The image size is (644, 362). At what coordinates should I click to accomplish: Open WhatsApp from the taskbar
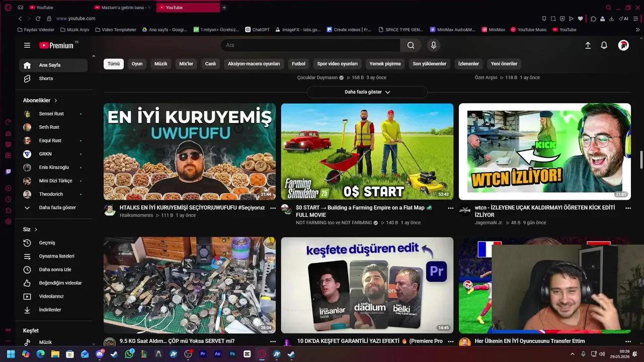click(x=129, y=354)
